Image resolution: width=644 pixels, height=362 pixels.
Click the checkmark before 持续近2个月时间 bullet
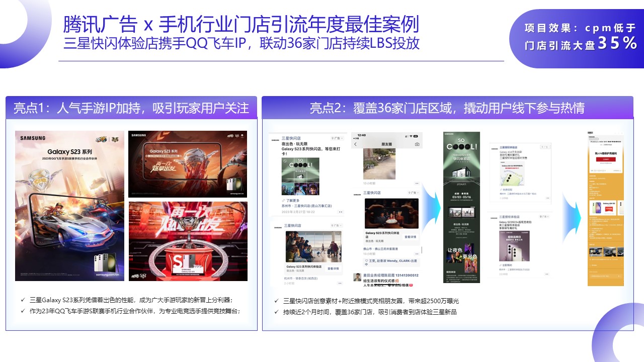(276, 312)
